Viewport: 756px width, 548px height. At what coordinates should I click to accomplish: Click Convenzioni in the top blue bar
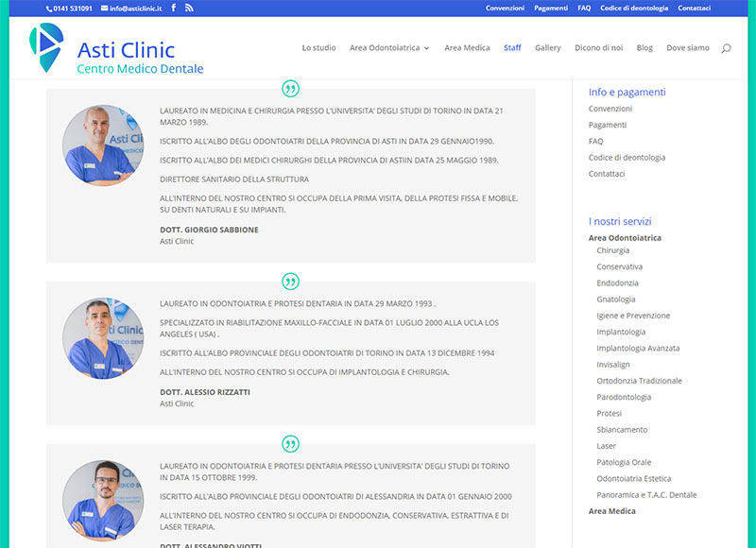pos(505,8)
